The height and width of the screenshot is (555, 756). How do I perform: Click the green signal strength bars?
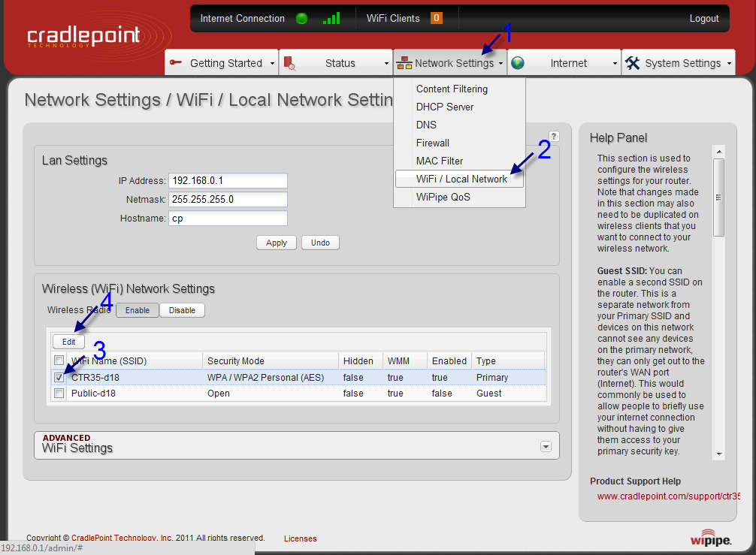coord(331,18)
